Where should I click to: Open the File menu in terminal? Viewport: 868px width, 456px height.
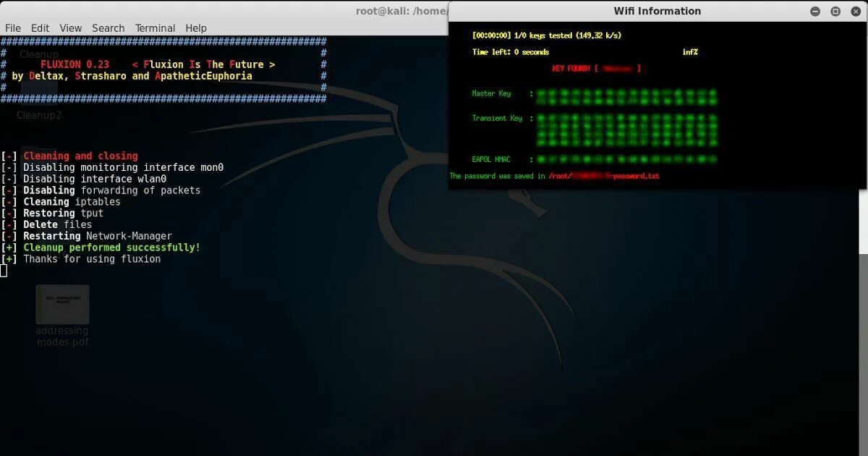tap(13, 28)
